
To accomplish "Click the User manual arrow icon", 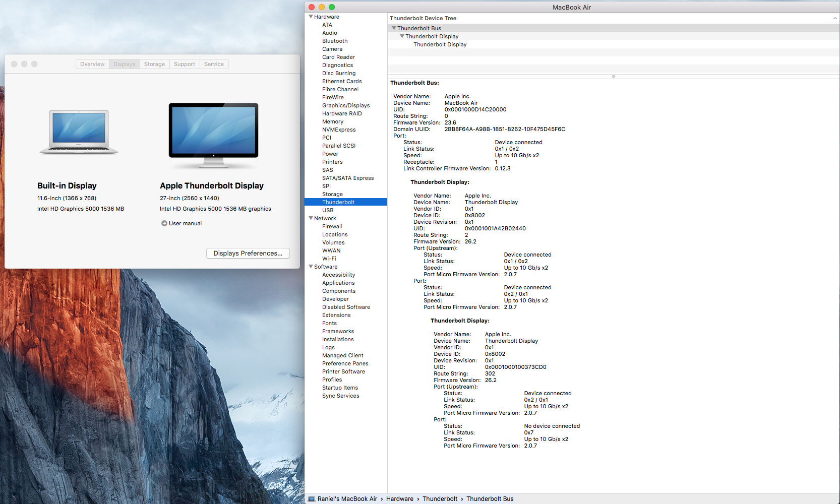I will (x=164, y=223).
